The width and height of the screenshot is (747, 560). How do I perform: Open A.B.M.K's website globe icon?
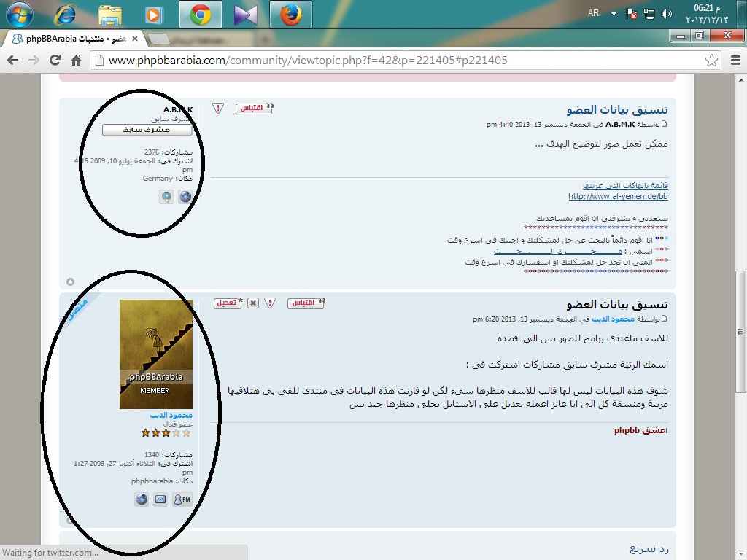(185, 196)
